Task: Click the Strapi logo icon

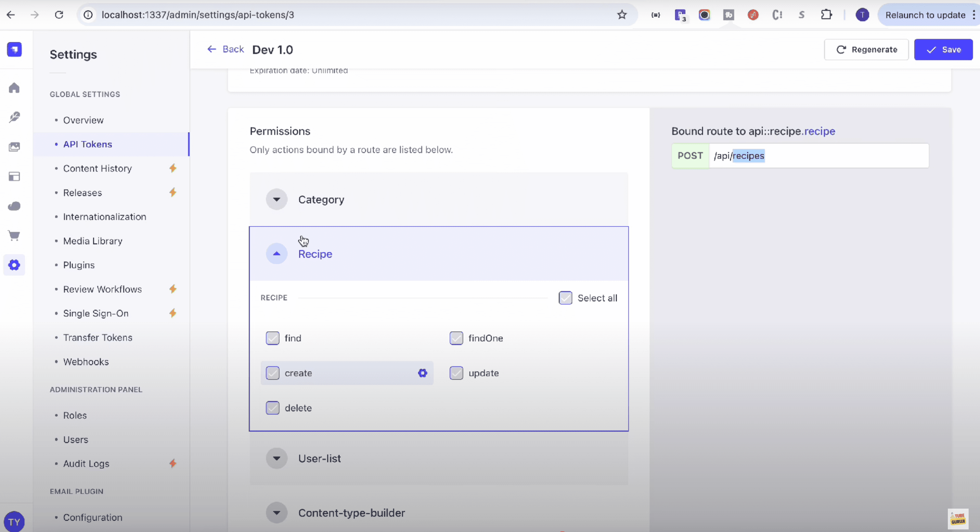Action: tap(14, 49)
